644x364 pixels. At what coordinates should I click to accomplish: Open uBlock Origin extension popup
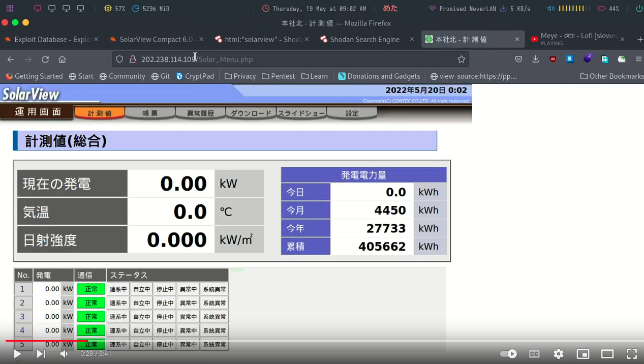553,59
